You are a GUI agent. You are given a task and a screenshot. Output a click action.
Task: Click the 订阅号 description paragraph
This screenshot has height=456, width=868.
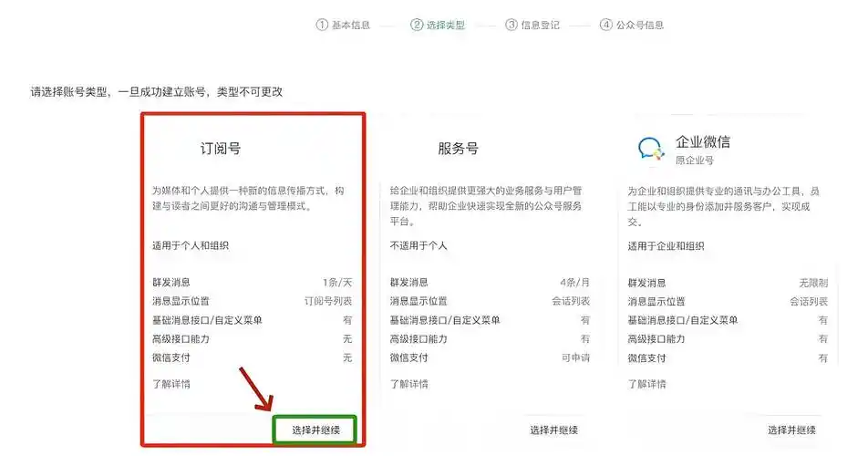248,198
